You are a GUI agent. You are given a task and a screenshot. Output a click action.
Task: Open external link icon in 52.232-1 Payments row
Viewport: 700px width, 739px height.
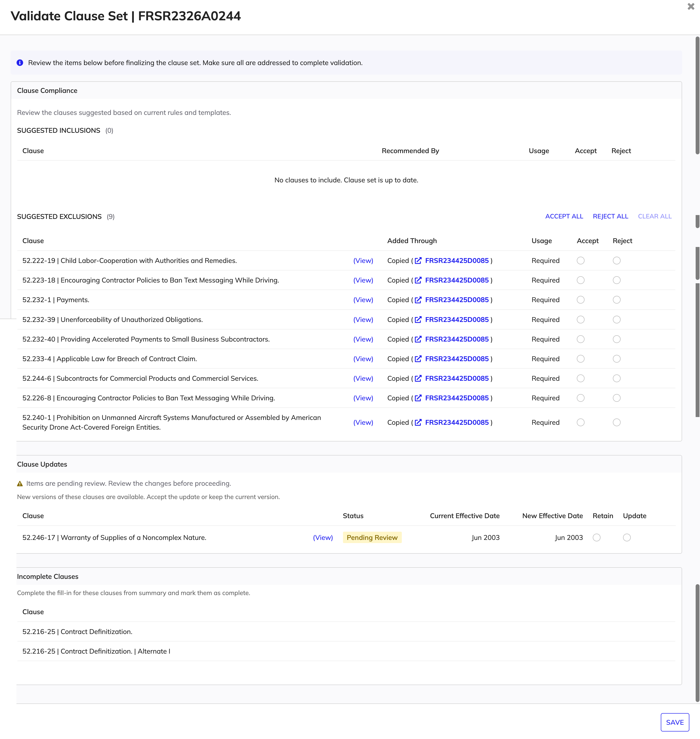point(418,300)
